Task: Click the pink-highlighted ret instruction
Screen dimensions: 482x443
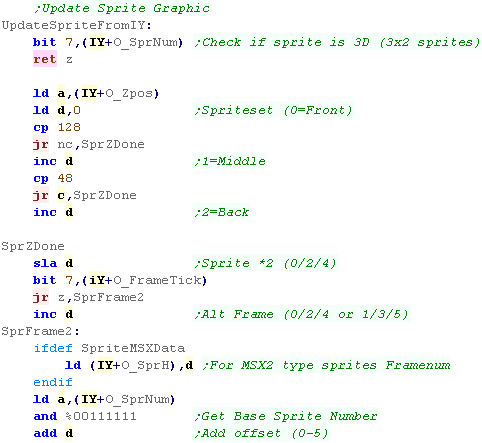Action: (45, 59)
